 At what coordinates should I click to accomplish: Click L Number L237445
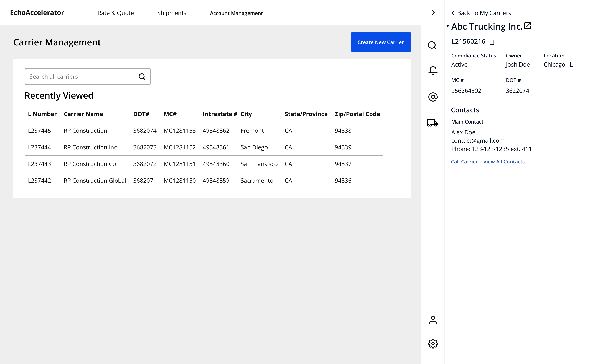pos(39,130)
